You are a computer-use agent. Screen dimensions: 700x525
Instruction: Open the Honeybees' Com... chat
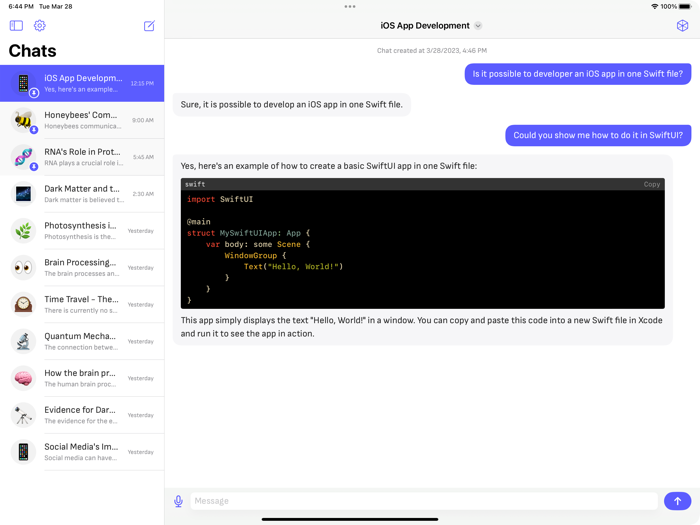pos(82,120)
